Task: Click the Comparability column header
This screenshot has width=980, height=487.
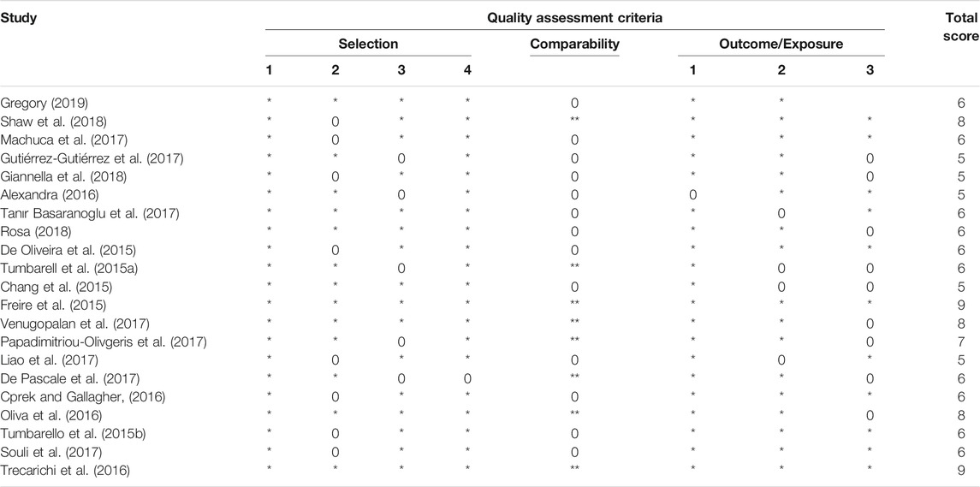Action: point(574,45)
